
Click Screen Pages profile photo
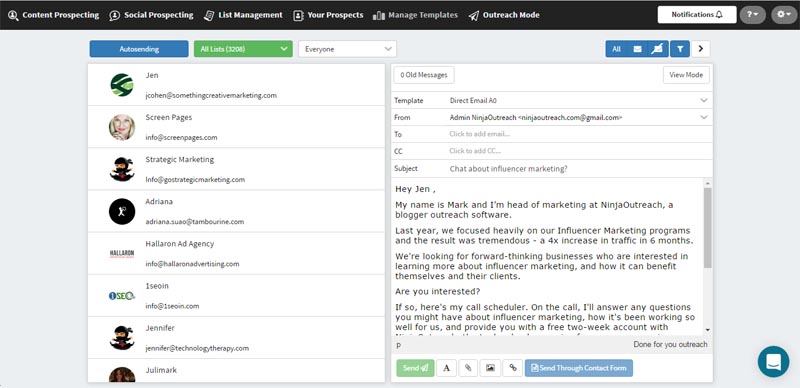click(122, 127)
